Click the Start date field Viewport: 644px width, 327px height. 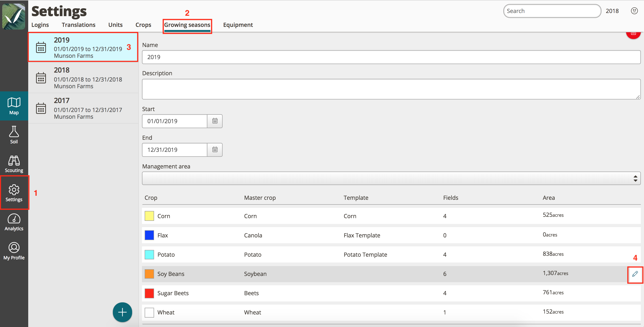point(175,121)
